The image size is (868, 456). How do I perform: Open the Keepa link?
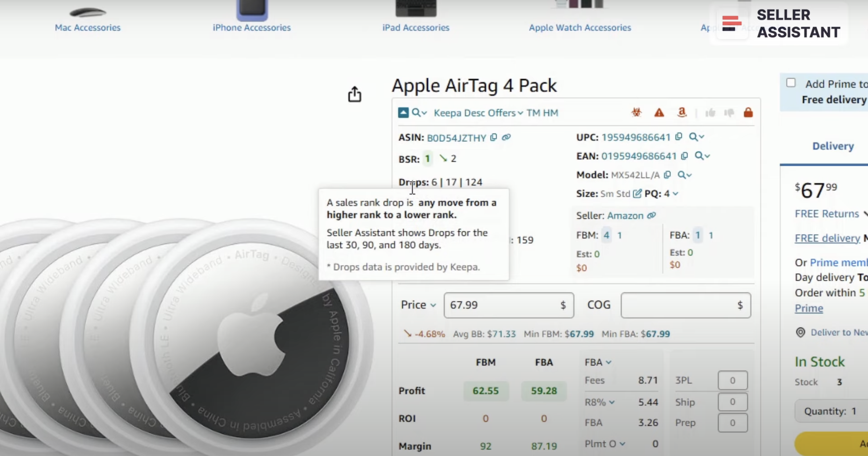447,113
